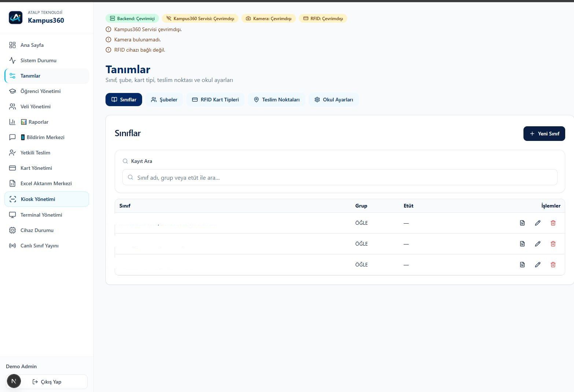This screenshot has height=392, width=574.
Task: Click the RFID: Çevrimdışı status badge
Action: 323,18
